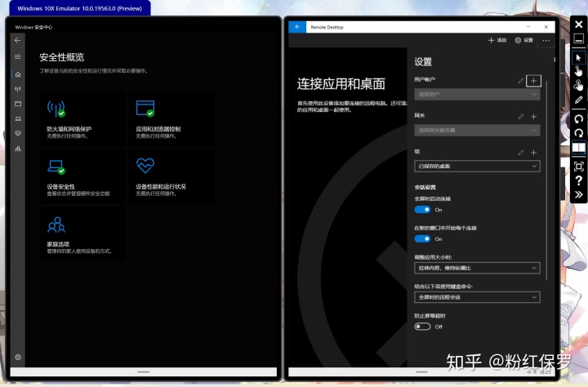Expand emulator tools double chevron
The image size is (588, 387).
click(579, 194)
